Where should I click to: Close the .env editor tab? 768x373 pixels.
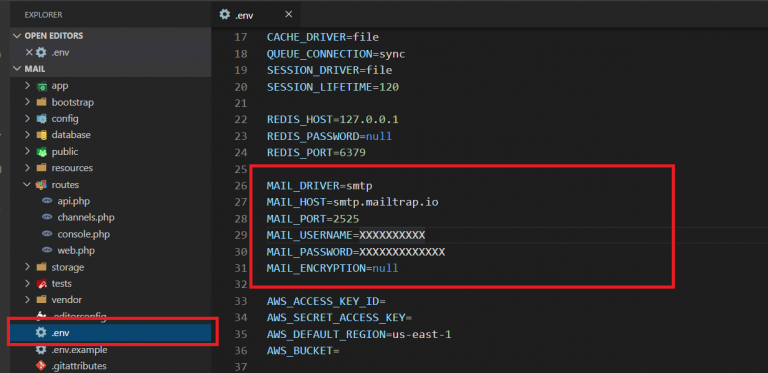(288, 14)
